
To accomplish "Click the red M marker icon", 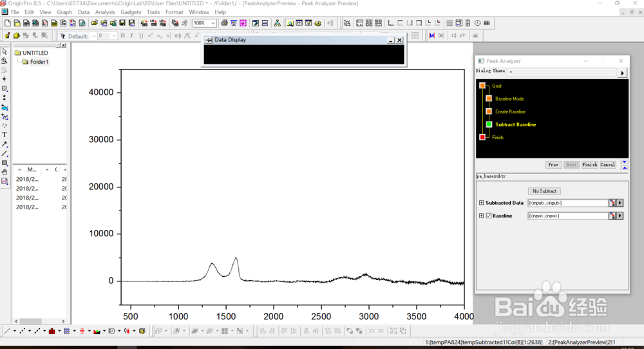I will 431,35.
